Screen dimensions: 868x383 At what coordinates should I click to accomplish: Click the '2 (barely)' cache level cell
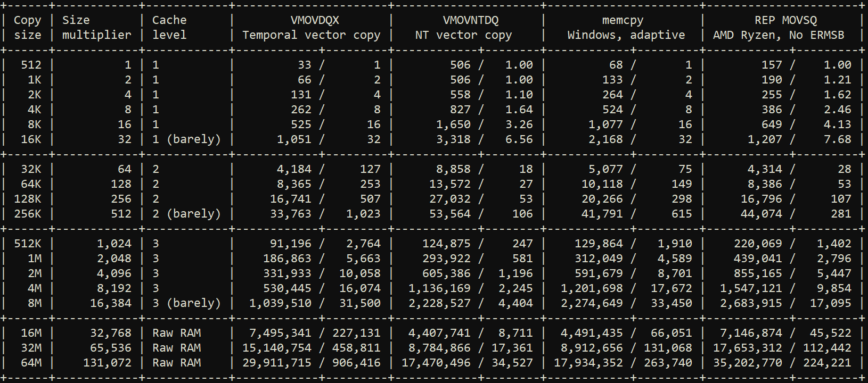tap(186, 214)
